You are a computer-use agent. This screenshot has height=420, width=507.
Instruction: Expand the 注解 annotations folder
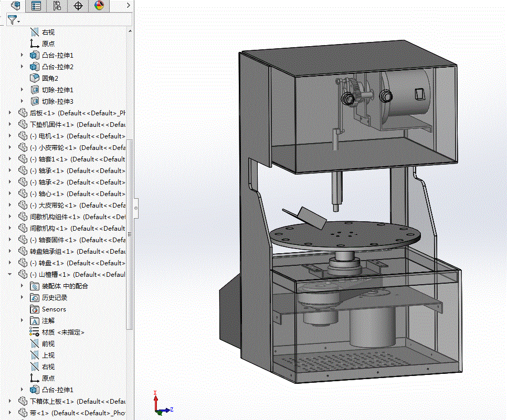pyautogui.click(x=22, y=320)
